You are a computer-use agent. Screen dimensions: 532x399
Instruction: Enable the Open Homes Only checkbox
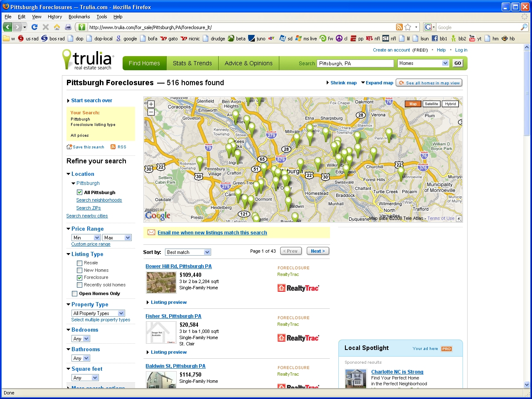point(74,293)
